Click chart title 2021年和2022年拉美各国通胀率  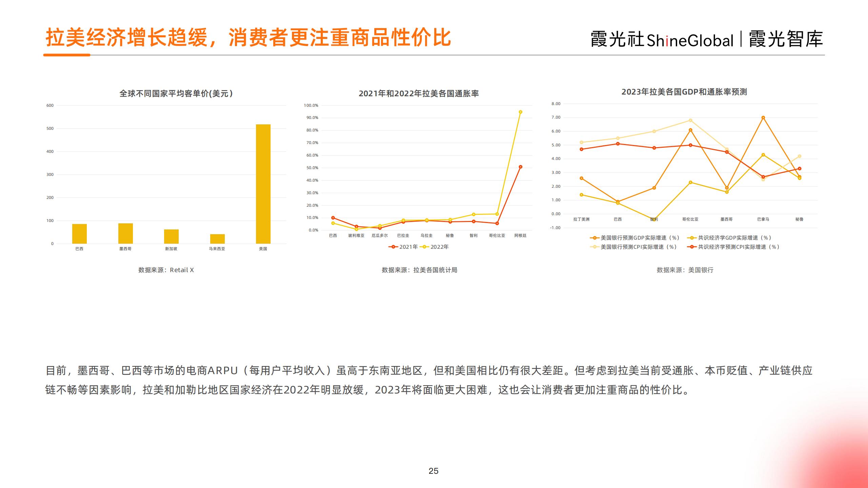419,94
